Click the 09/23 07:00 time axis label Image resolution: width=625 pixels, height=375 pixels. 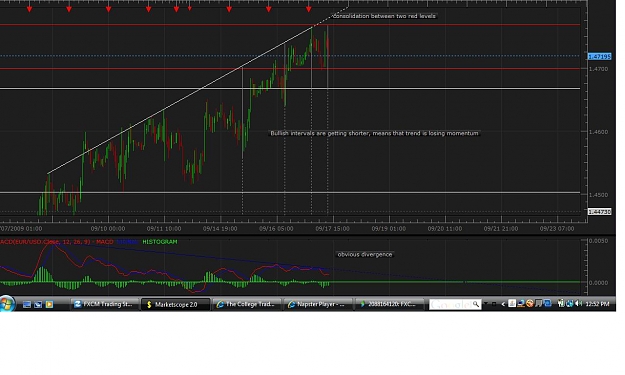click(557, 229)
